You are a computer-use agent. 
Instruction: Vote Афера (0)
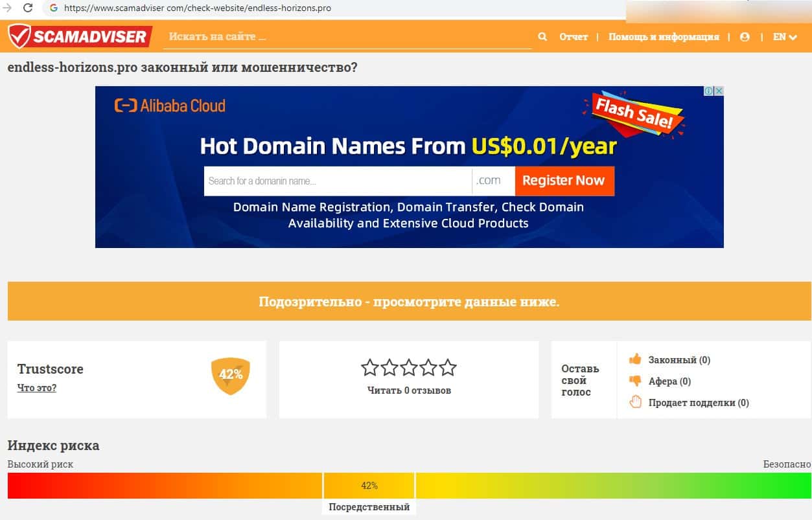tap(669, 381)
